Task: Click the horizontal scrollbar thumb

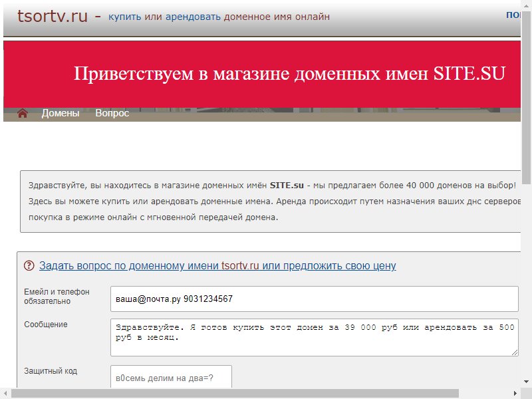Action: [x=235, y=394]
